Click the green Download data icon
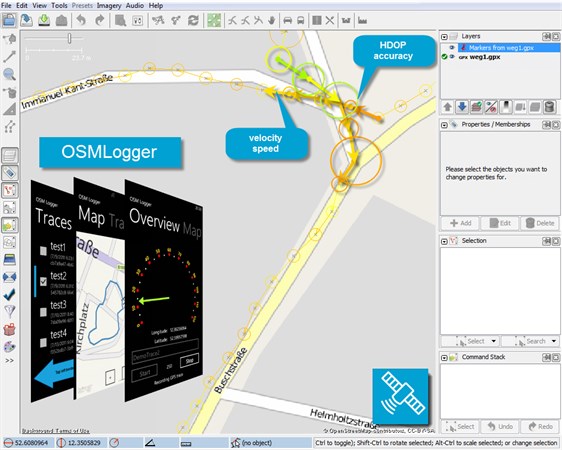This screenshot has height=450, width=562. pyautogui.click(x=44, y=20)
